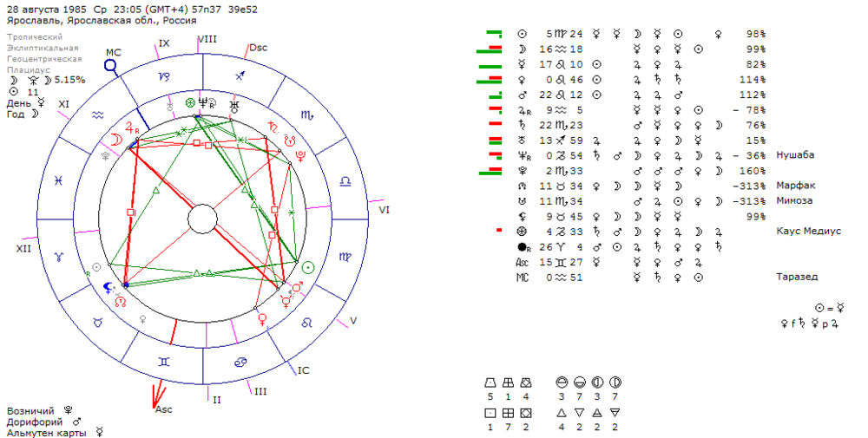
Task: Click the Moon glyph in the table's 16 Aquarius row
Action: point(522,49)
